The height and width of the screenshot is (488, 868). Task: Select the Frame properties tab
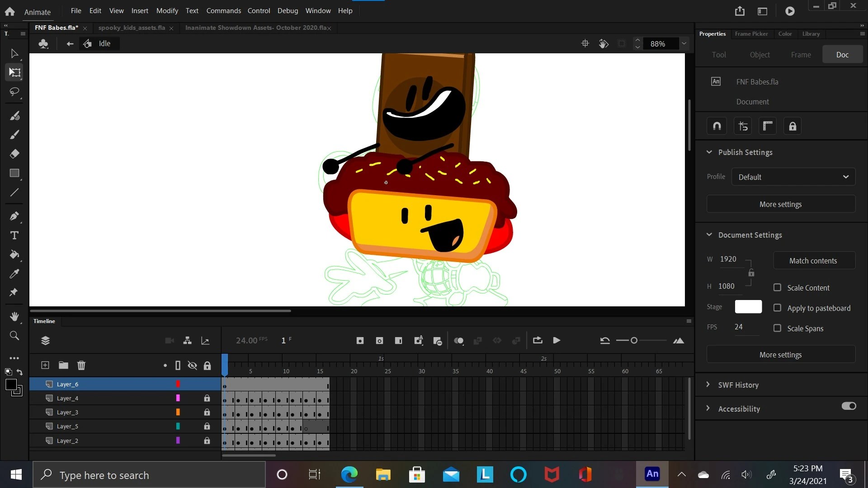point(801,55)
